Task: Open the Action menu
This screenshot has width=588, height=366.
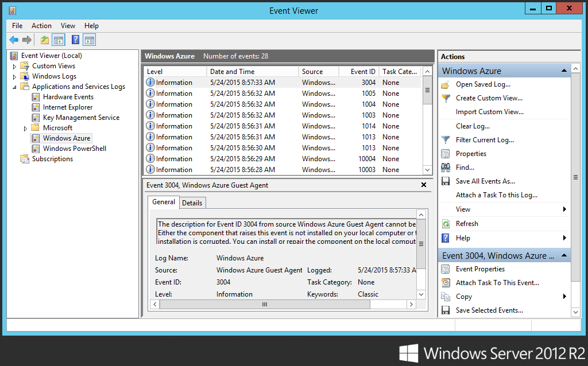Action: point(41,26)
